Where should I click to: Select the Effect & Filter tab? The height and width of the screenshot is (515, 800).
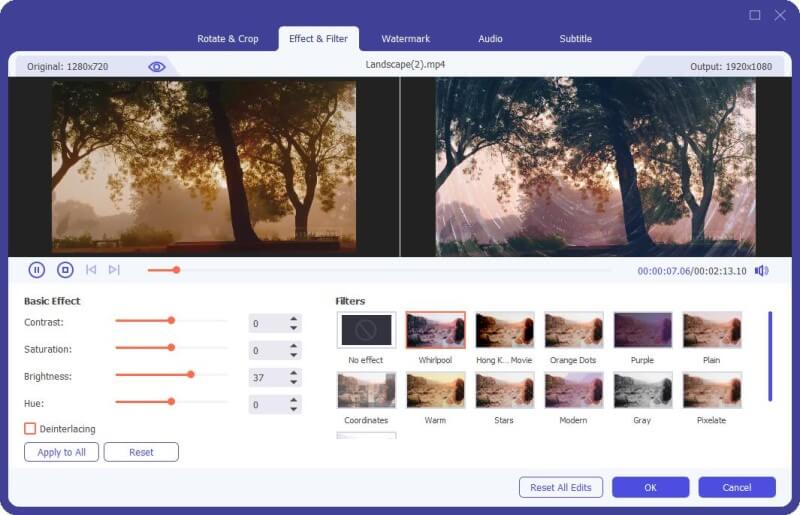click(x=318, y=39)
